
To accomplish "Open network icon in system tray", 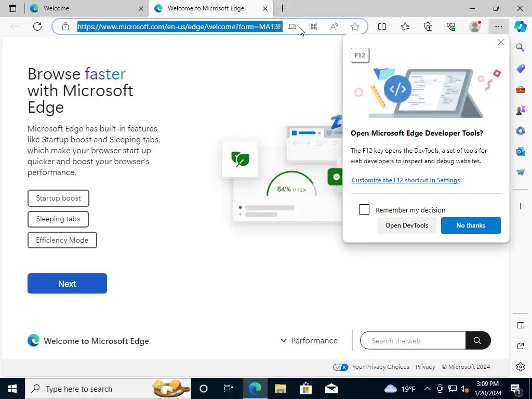I will pyautogui.click(x=453, y=389).
